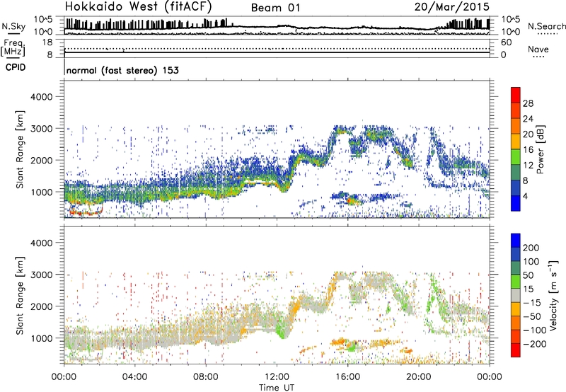Click the 'N.Sky' axis label
Viewport: 566px width, 392px height.
coord(13,26)
